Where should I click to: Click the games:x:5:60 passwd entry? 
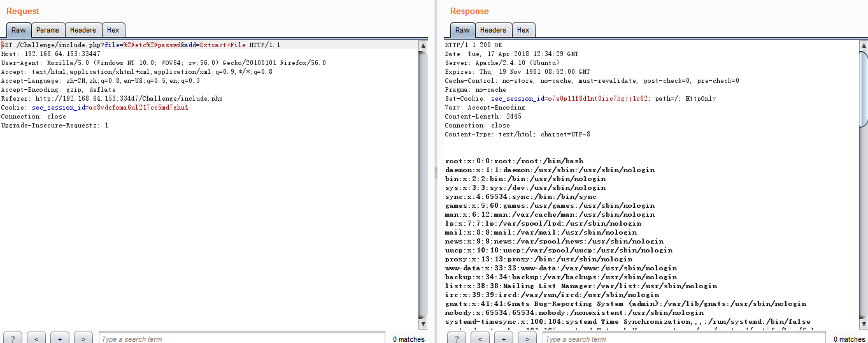(x=550, y=206)
